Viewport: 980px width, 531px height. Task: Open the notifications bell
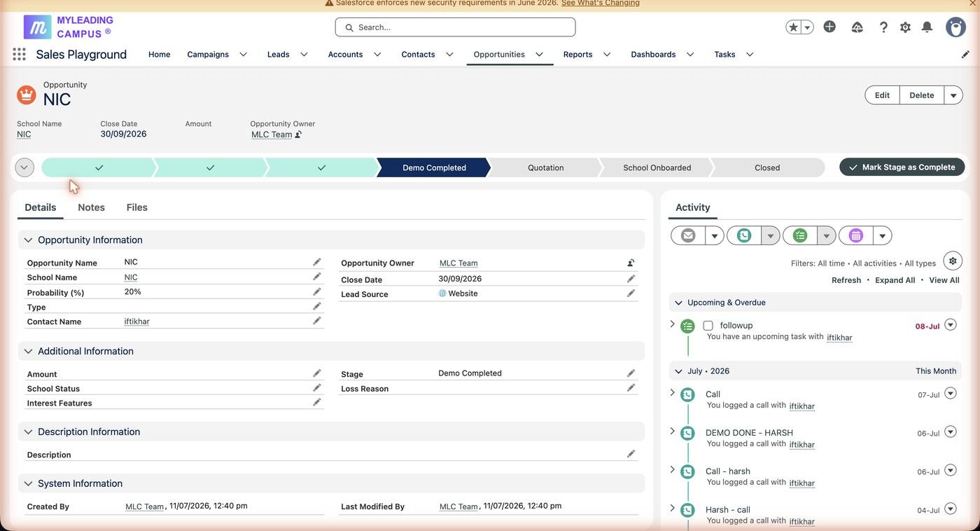pyautogui.click(x=927, y=27)
